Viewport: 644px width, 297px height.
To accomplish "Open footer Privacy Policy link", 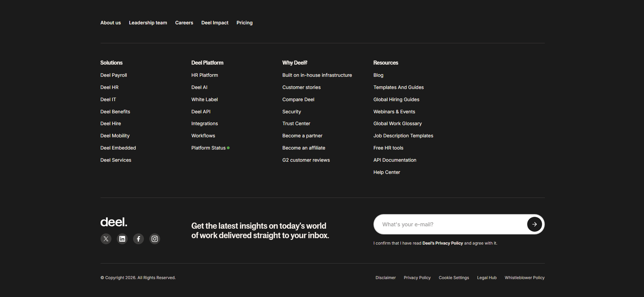I will 417,278.
